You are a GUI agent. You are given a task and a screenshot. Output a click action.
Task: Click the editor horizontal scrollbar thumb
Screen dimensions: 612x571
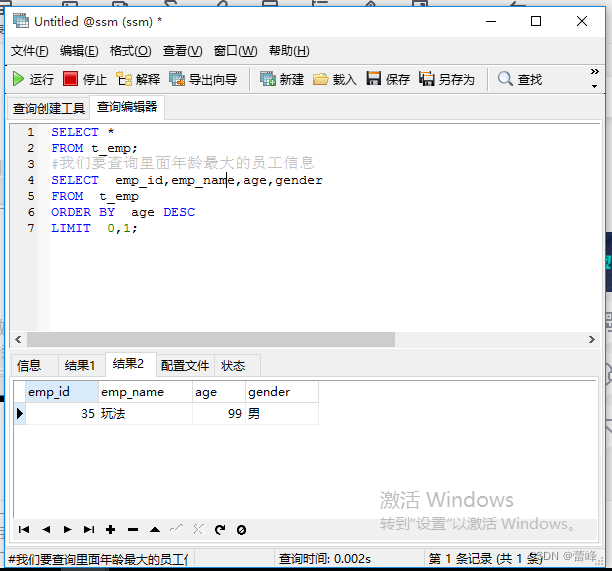(x=211, y=339)
